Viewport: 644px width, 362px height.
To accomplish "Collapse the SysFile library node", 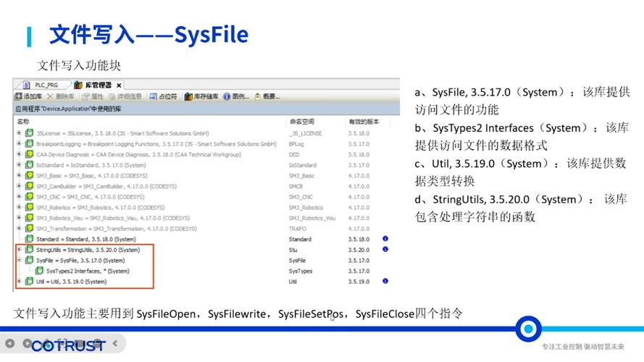I will click(x=19, y=260).
